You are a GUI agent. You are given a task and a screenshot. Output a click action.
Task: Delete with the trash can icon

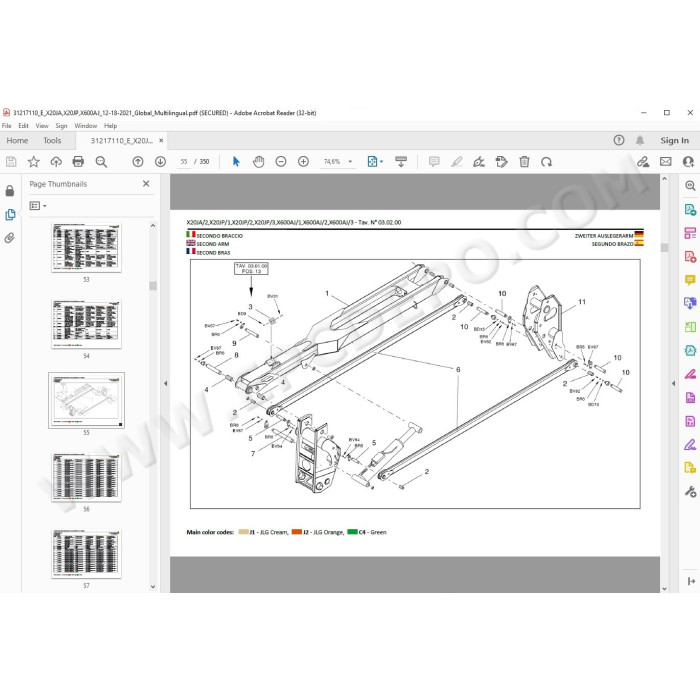tap(525, 162)
